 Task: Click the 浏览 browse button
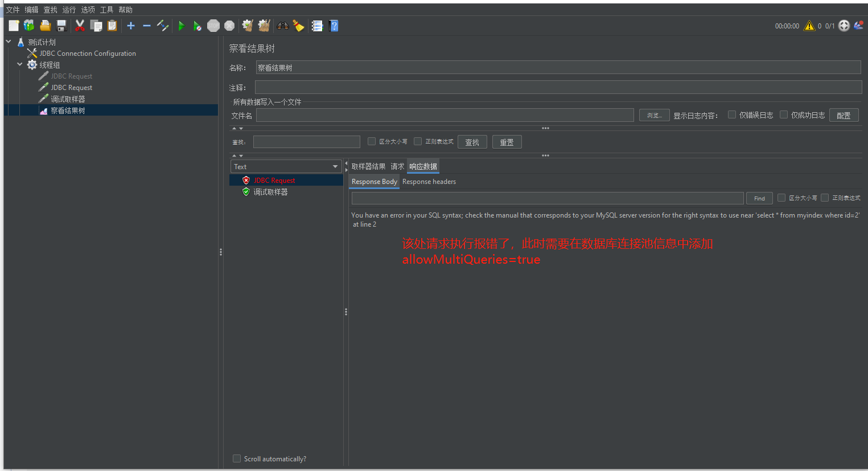coord(654,115)
